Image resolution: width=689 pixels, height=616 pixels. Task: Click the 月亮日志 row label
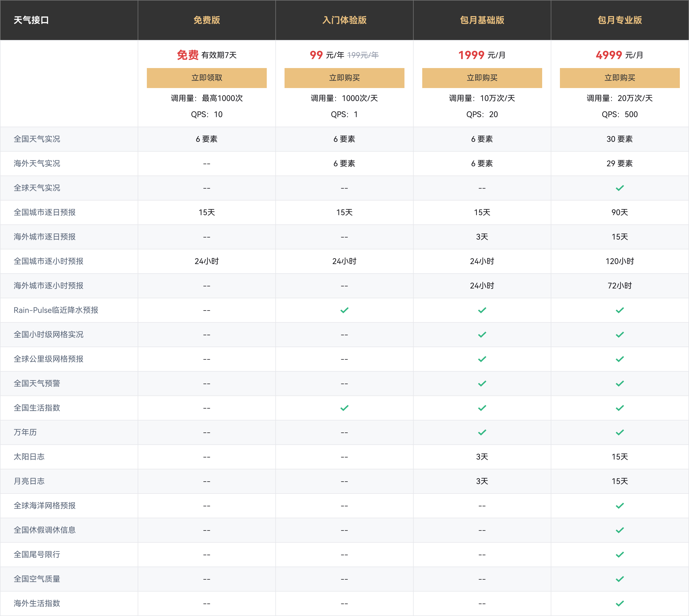click(x=29, y=481)
